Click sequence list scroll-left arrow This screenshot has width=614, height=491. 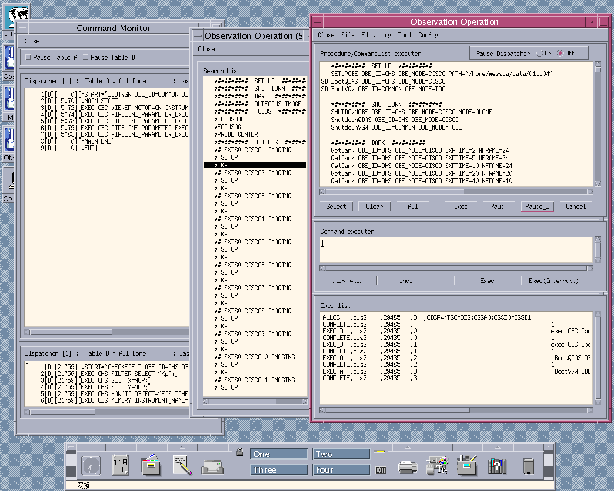pos(206,401)
